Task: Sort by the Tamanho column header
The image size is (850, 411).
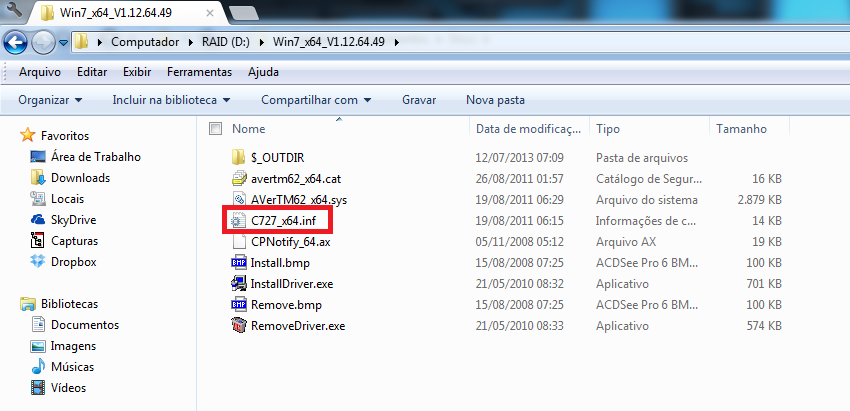Action: pyautogui.click(x=741, y=129)
